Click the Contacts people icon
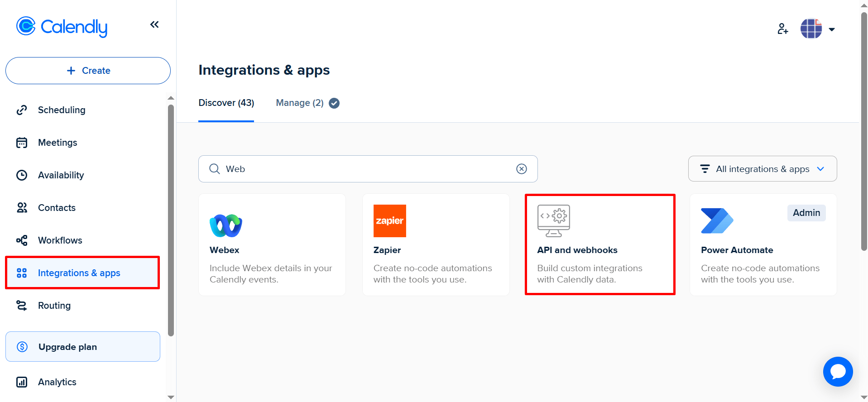This screenshot has width=868, height=402. click(22, 208)
